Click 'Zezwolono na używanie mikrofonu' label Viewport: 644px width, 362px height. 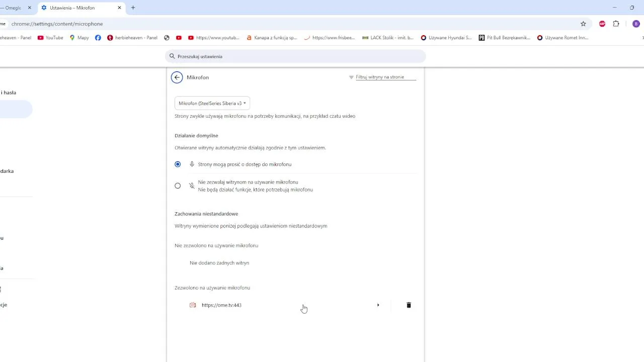pos(212,288)
